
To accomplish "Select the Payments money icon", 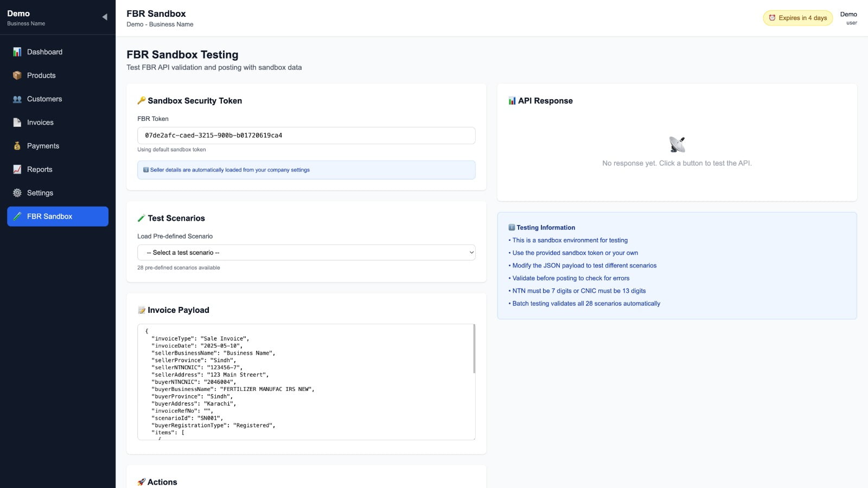I will (x=17, y=146).
